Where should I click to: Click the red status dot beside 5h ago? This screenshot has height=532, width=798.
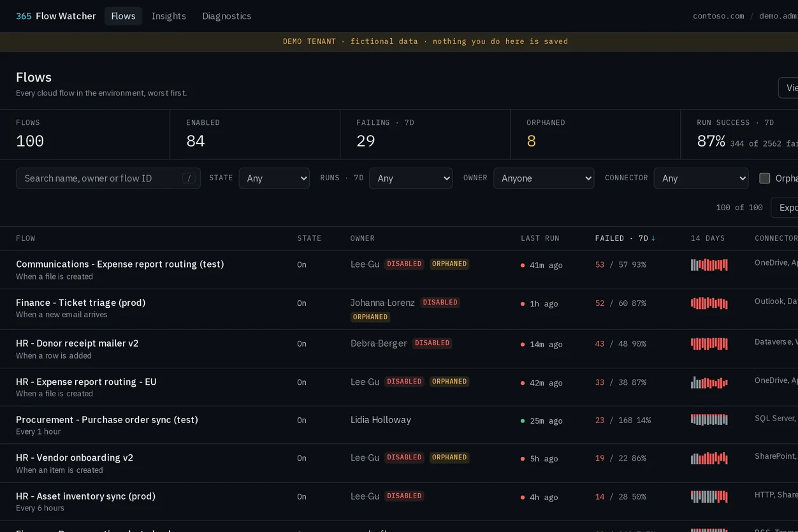point(523,459)
